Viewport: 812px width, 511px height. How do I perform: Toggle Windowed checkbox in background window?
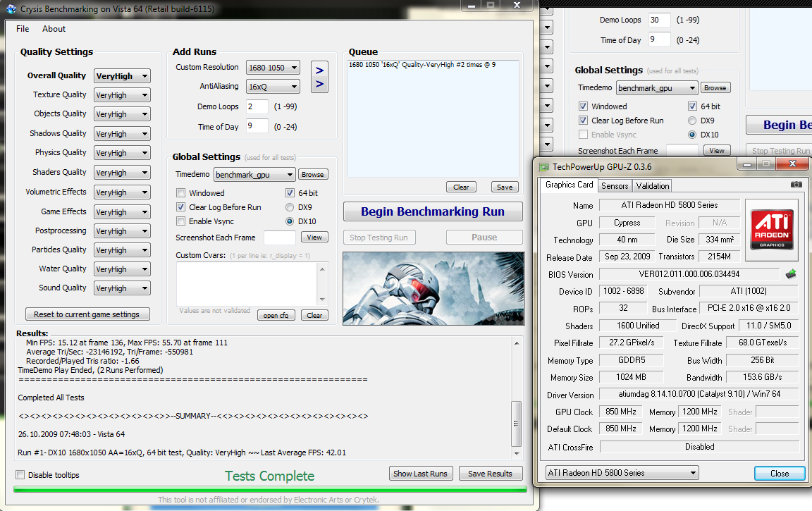pos(583,106)
